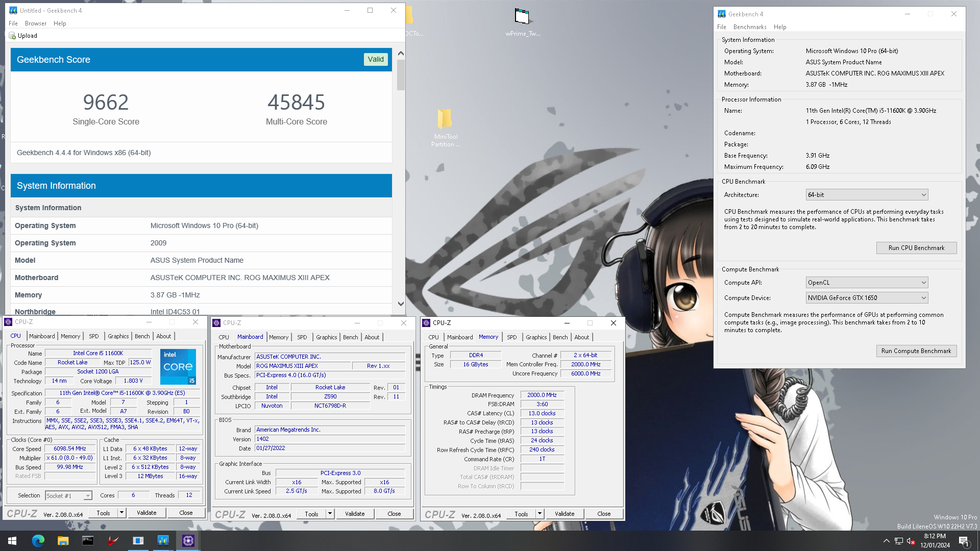Open Windows Start menu

12,541
